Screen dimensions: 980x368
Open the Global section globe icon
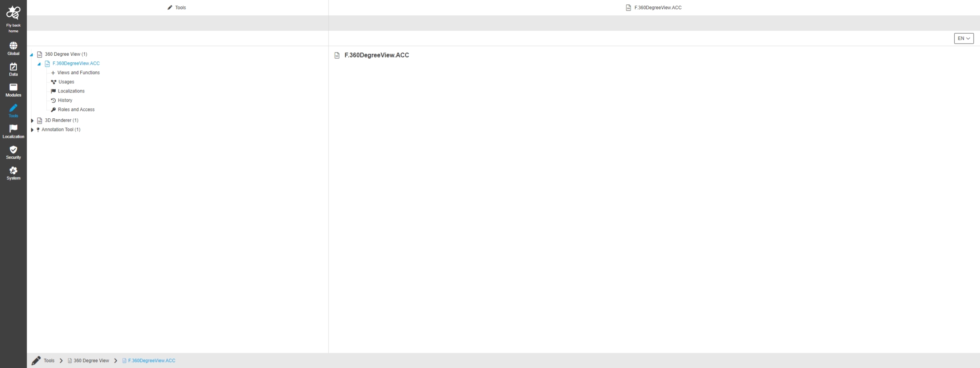coord(13,45)
